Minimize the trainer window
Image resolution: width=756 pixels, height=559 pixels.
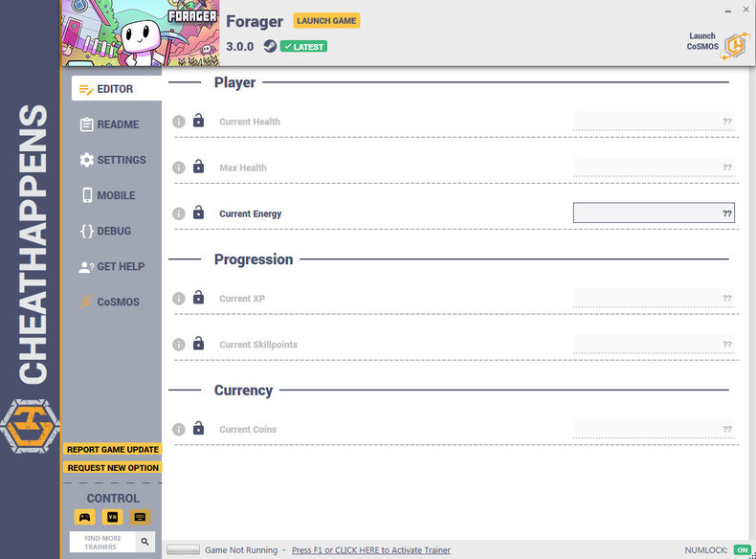[x=728, y=11]
